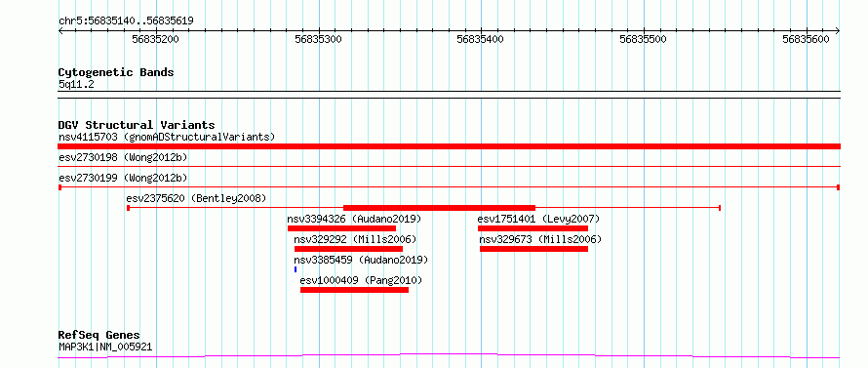Click the esv2375620 (Bentley2008) thick red bar
Image resolution: width=868 pixels, height=368 pixels.
[440, 208]
